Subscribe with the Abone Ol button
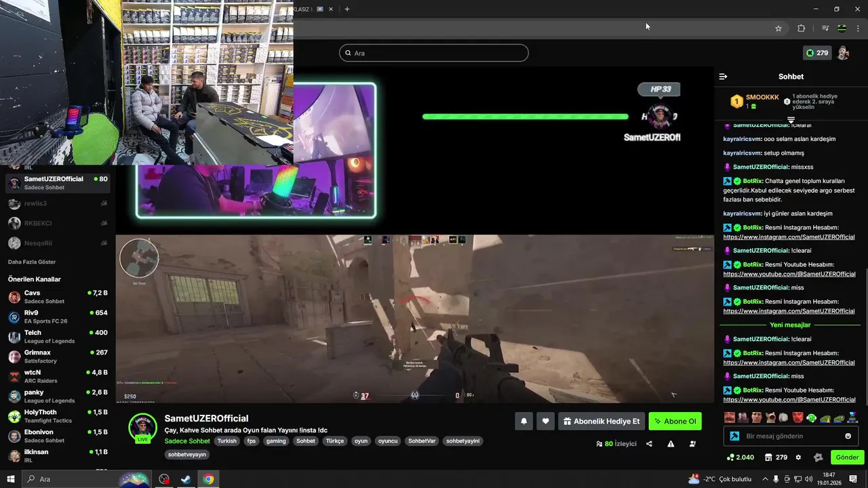 [675, 421]
